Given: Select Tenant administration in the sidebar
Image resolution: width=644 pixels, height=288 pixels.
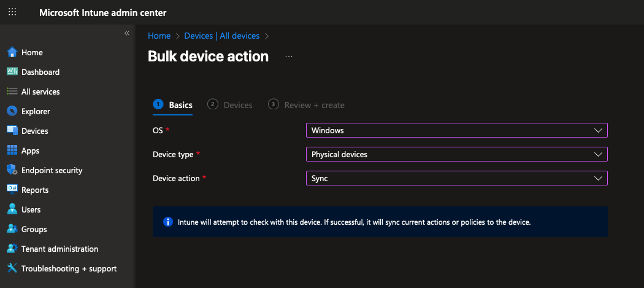Looking at the screenshot, I should (59, 249).
